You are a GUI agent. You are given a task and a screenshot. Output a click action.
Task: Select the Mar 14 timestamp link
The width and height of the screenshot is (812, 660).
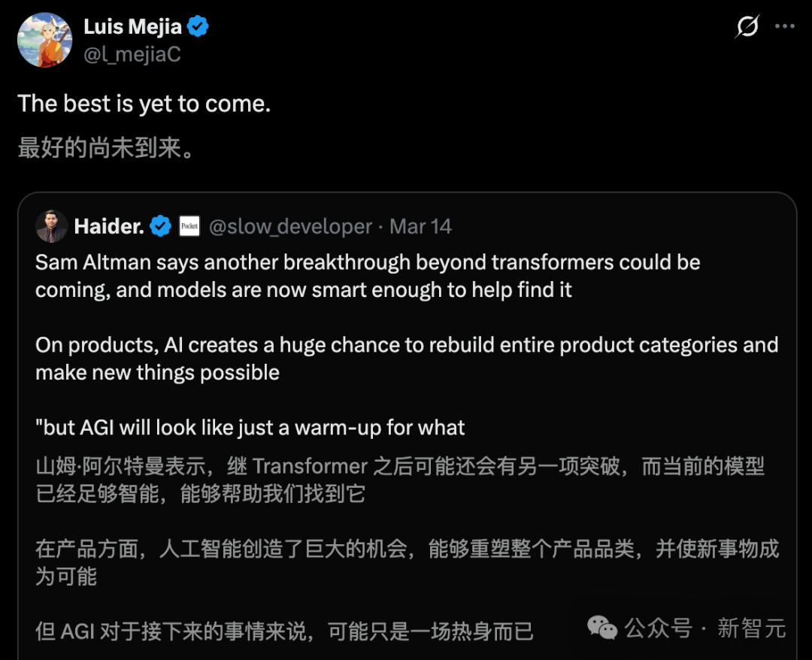[420, 226]
